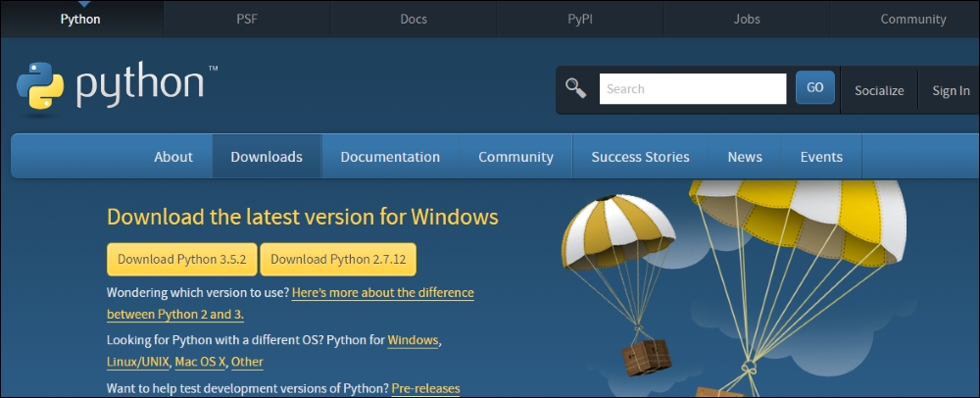Open the Documentation navigation menu
Image resolution: width=980 pixels, height=398 pixels.
click(x=390, y=157)
